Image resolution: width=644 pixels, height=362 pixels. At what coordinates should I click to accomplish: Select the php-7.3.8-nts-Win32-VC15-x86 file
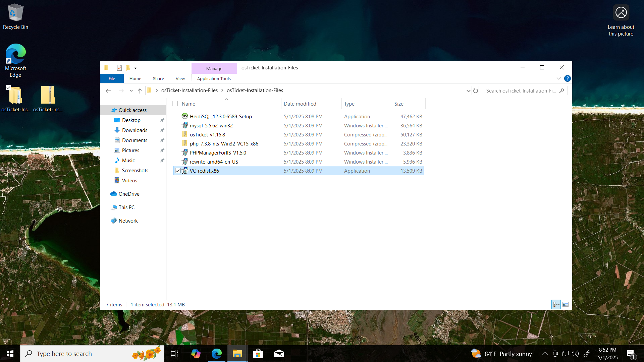pos(224,143)
